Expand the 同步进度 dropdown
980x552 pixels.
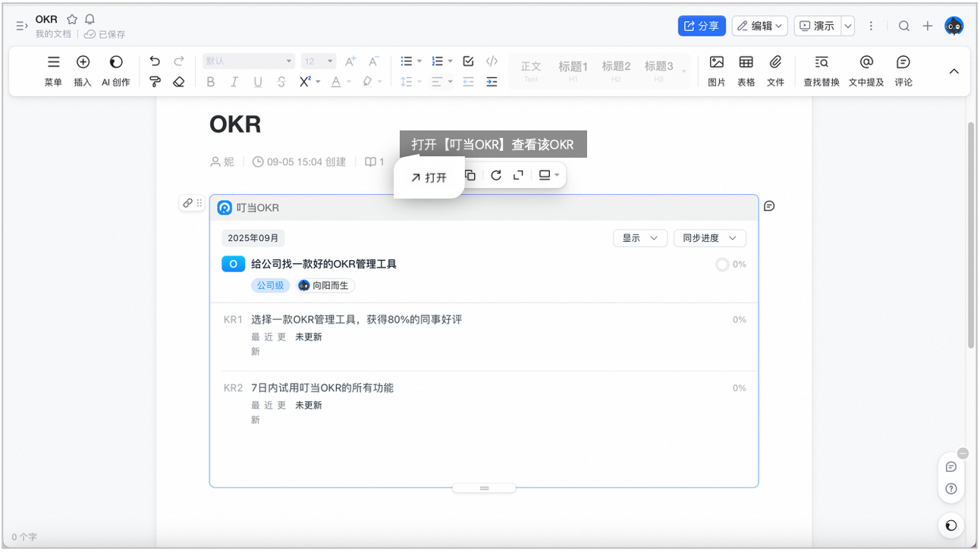(710, 238)
